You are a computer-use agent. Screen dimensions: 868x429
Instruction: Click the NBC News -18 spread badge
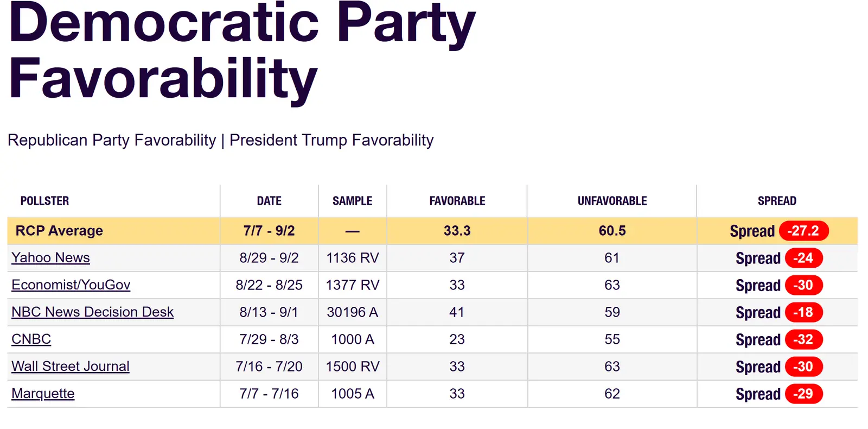(803, 312)
